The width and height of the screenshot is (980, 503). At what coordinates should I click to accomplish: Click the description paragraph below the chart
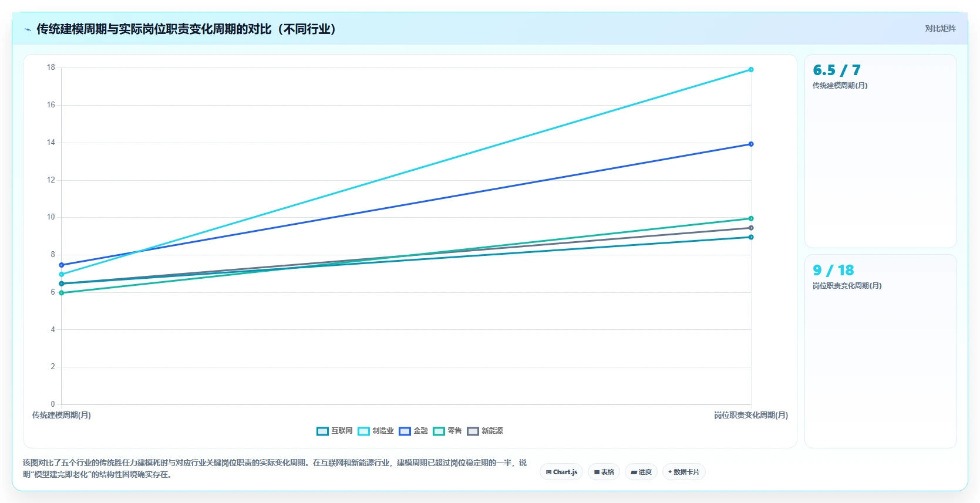(275, 468)
